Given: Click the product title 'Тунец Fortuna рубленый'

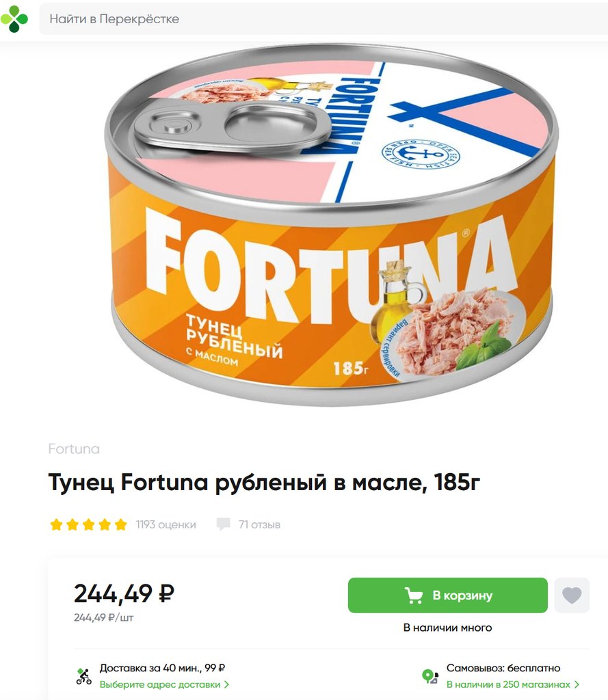Looking at the screenshot, I should click(187, 483).
